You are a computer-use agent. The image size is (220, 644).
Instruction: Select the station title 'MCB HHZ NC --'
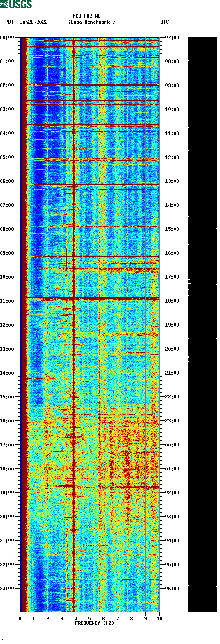point(91,16)
